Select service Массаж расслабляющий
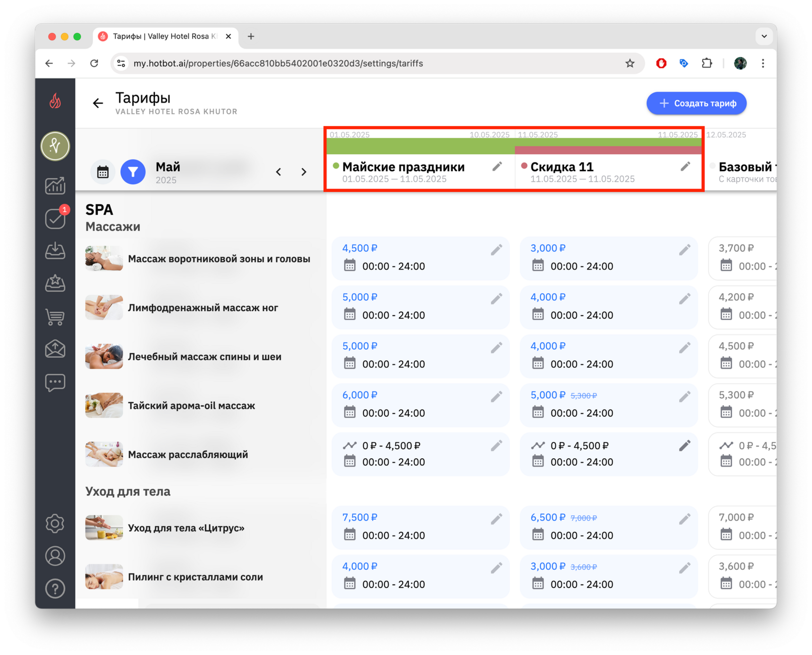 point(188,454)
